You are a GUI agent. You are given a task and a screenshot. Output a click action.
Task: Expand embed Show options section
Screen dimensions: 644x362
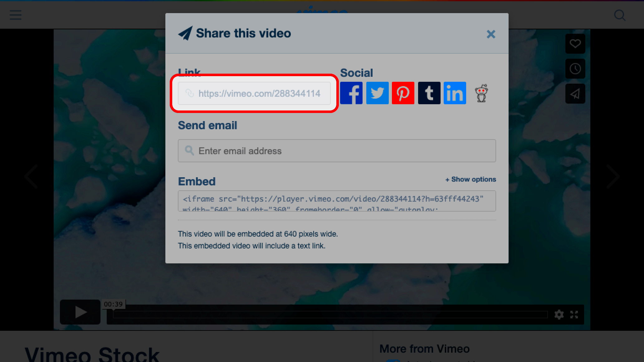471,179
